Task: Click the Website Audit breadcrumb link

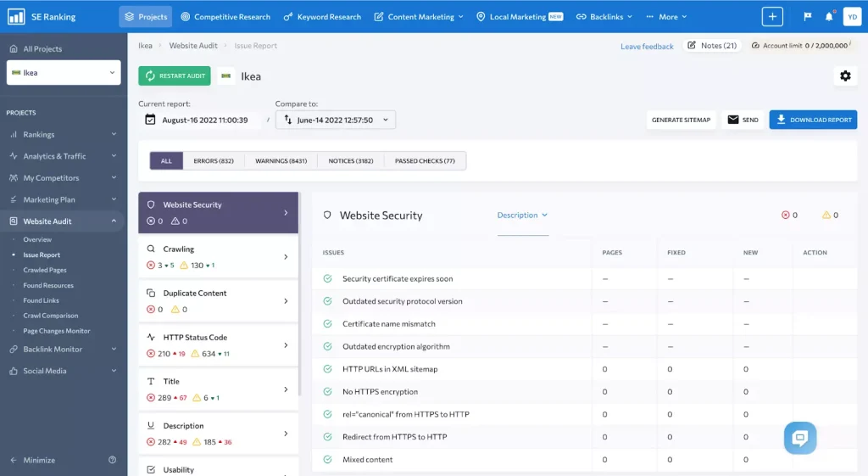Action: 193,46
